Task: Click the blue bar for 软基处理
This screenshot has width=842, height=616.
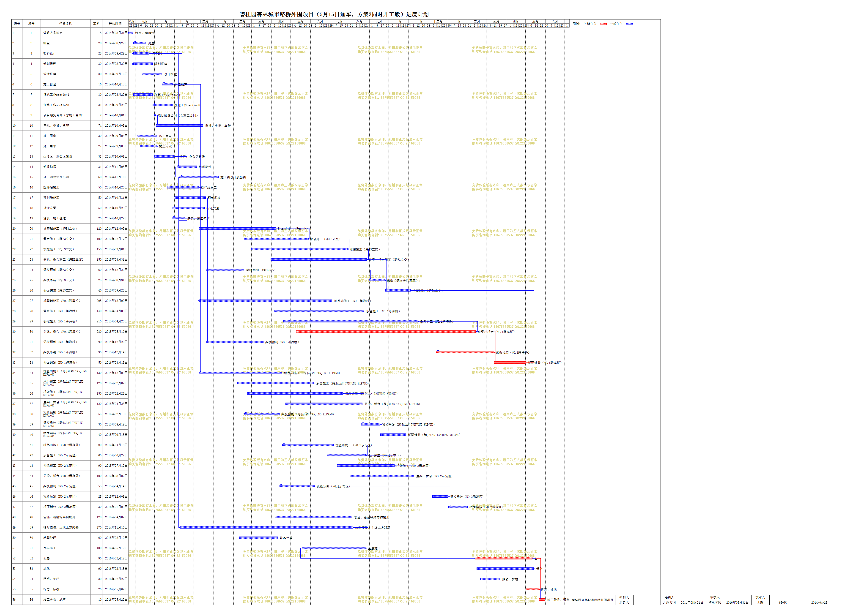Action: click(x=258, y=538)
